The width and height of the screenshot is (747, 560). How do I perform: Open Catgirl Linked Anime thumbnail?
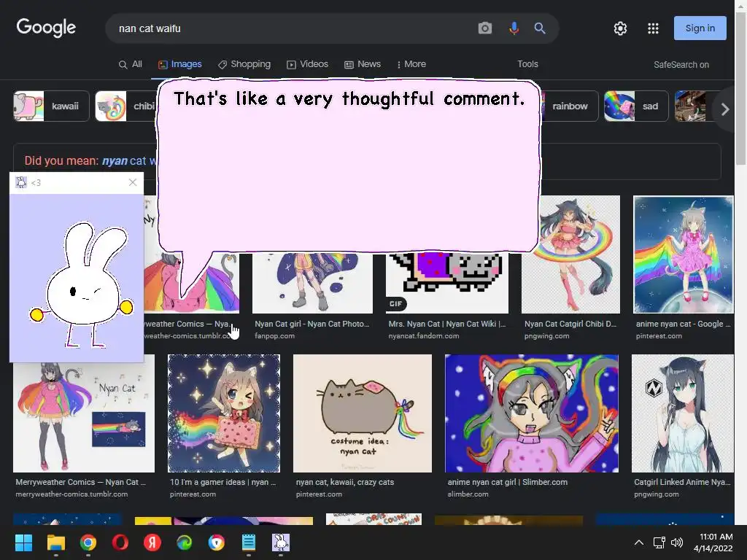pos(683,413)
